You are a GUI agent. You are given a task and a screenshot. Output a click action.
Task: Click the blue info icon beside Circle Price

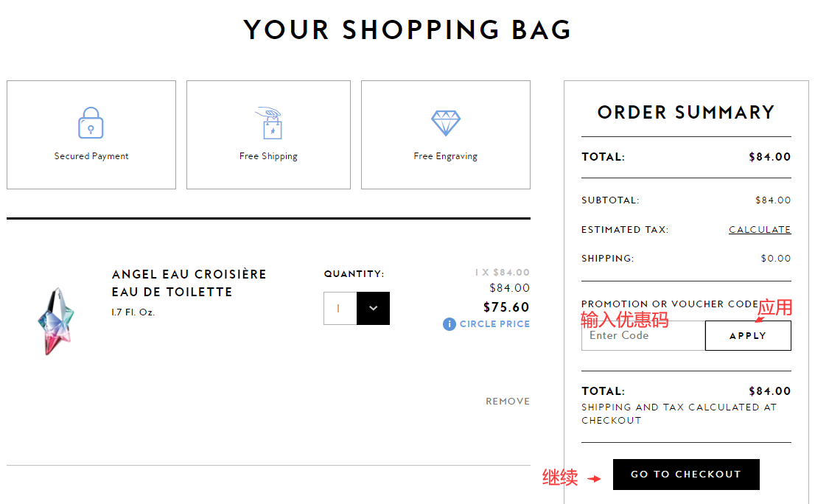click(x=450, y=324)
